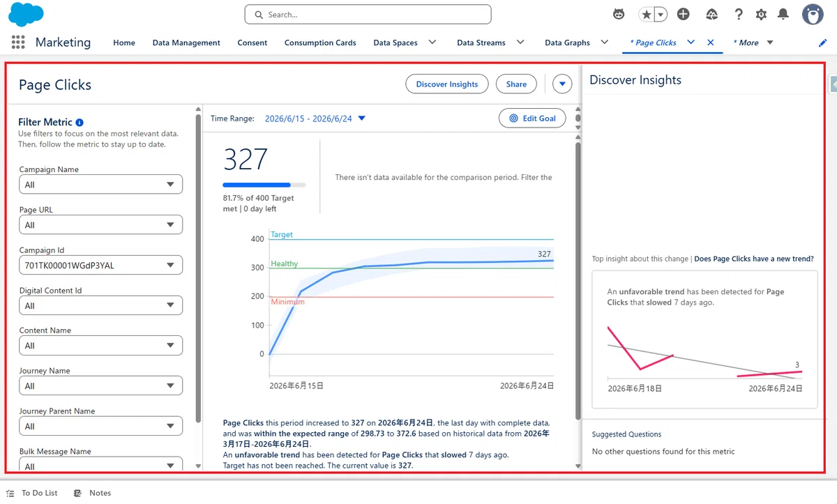Click the Share button
Screen dimensions: 837x504
tap(516, 84)
